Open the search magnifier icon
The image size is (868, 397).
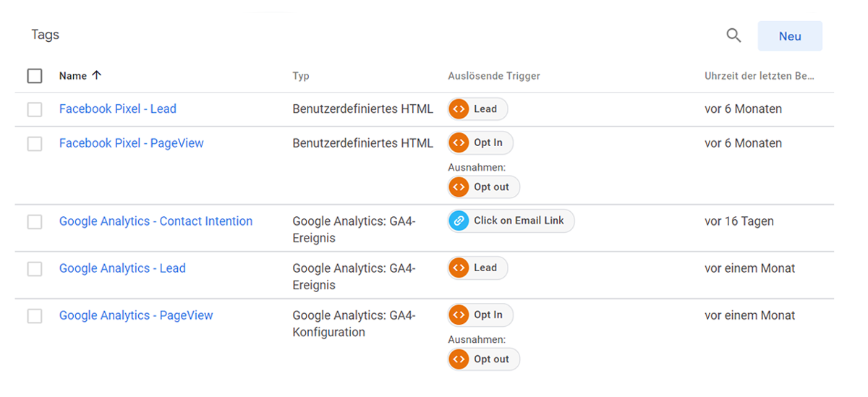pos(733,35)
